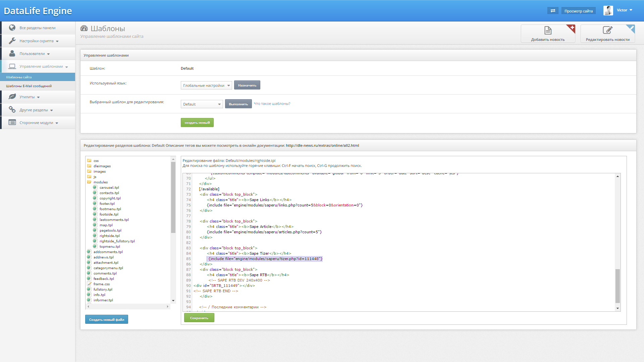Click the wrench icon for script settings
The image size is (644, 362).
[x=12, y=41]
